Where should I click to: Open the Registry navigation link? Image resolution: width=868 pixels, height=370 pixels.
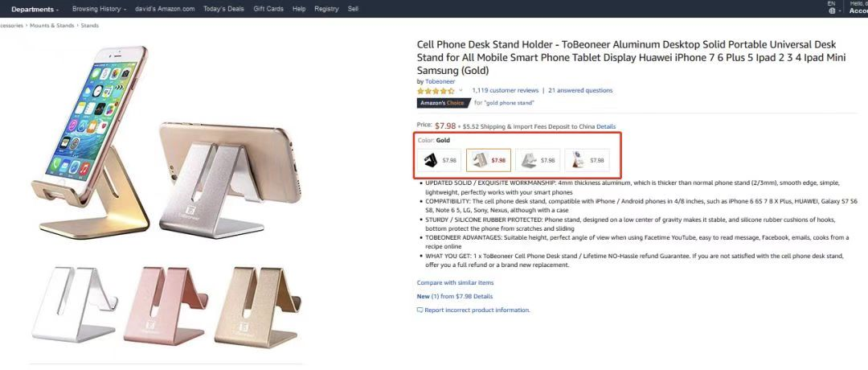tap(326, 9)
